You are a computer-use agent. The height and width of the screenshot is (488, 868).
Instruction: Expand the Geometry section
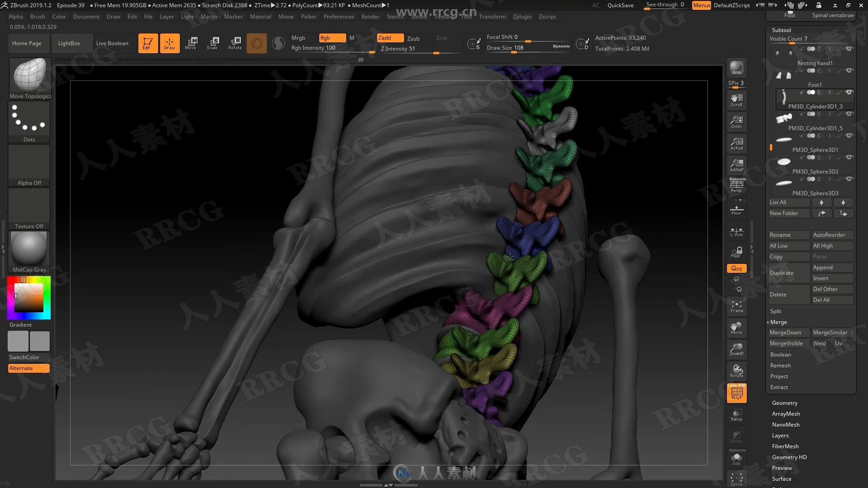784,403
